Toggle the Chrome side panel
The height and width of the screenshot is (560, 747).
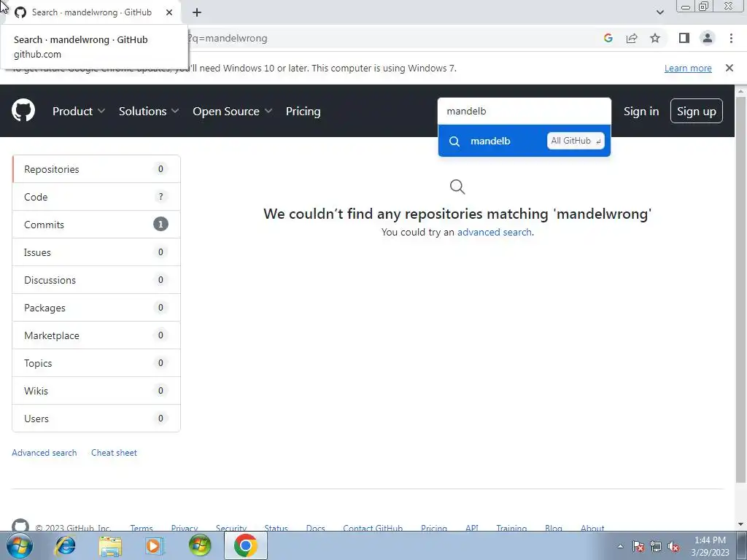[x=684, y=38]
